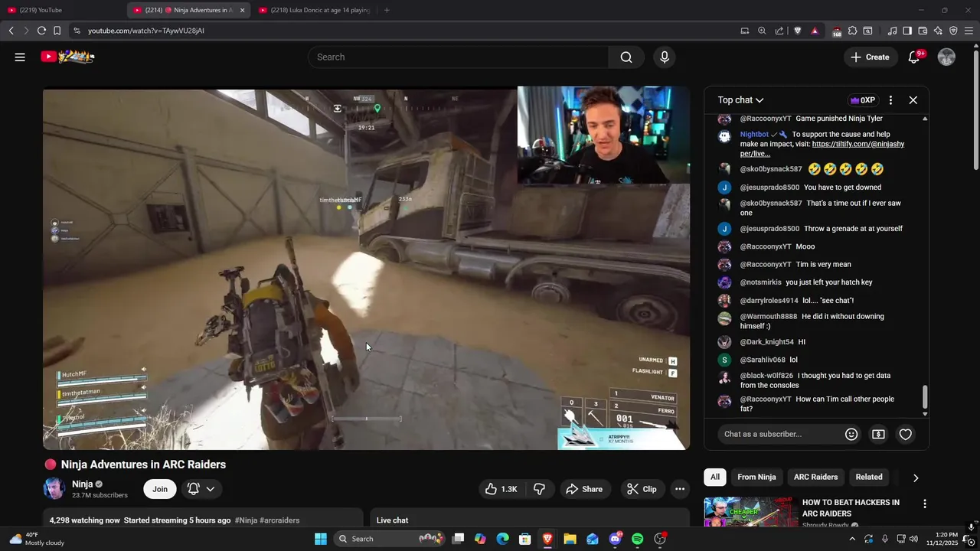Open Brave Shields lion icon
The height and width of the screenshot is (551, 980).
[x=798, y=31]
